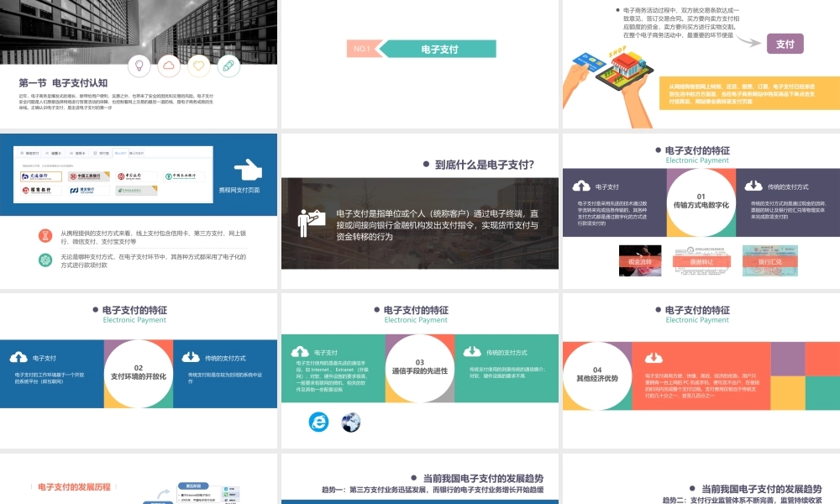Click the 携程网支付页面 link
840x504 pixels.
(239, 192)
